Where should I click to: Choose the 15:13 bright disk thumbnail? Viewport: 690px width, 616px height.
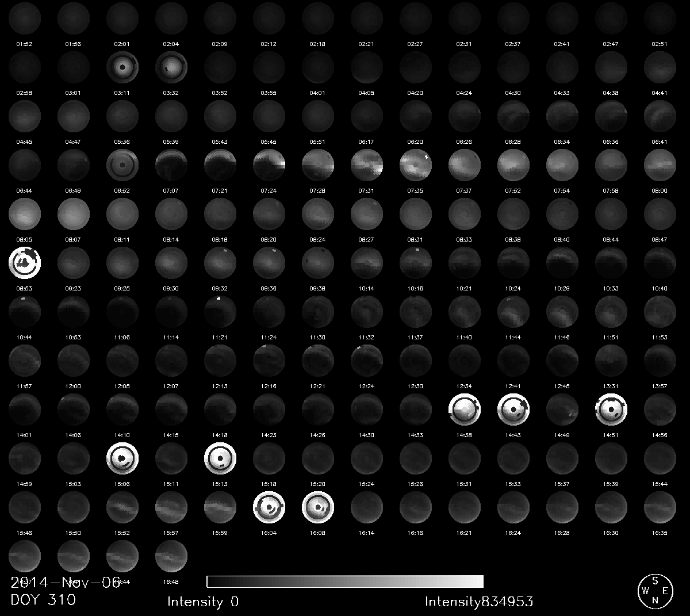pos(220,458)
